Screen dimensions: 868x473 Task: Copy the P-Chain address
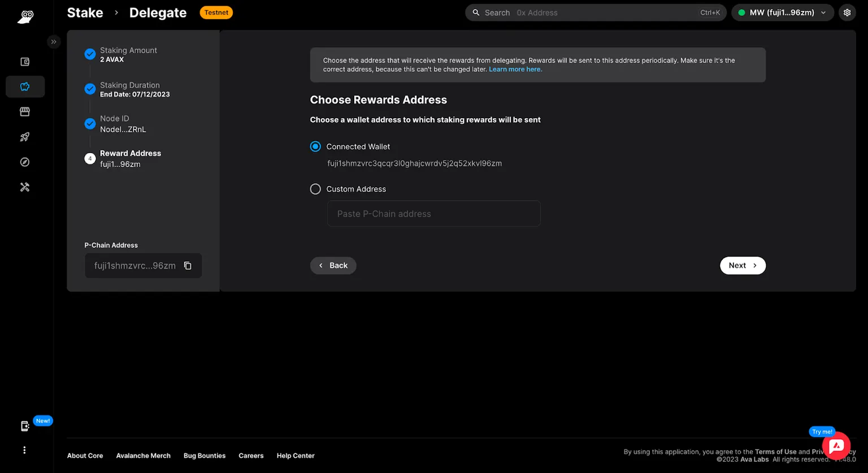(188, 266)
